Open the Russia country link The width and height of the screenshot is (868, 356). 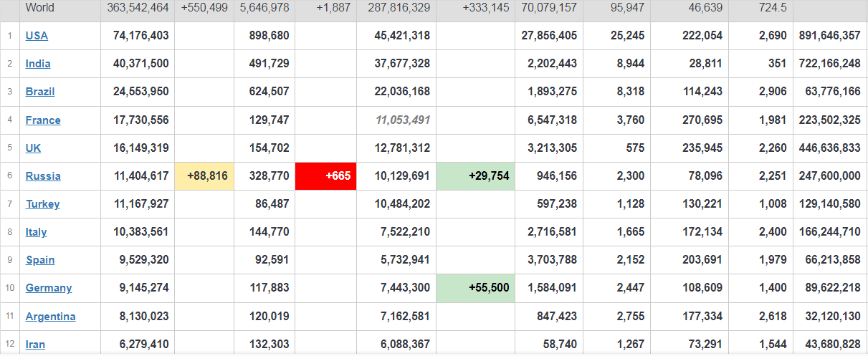click(43, 176)
